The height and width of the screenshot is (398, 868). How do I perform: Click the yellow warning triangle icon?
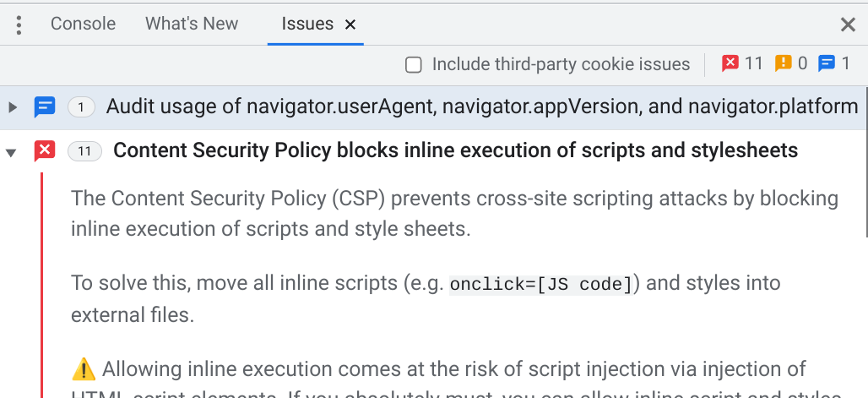[x=84, y=370]
